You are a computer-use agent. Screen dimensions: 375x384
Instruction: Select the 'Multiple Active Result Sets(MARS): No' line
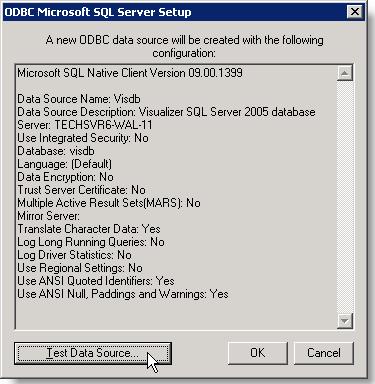(109, 203)
